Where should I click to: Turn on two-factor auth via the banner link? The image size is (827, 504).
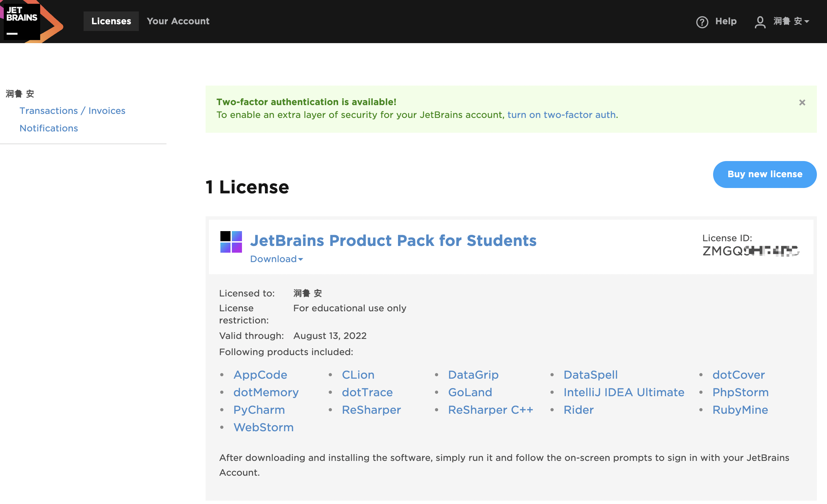point(561,115)
